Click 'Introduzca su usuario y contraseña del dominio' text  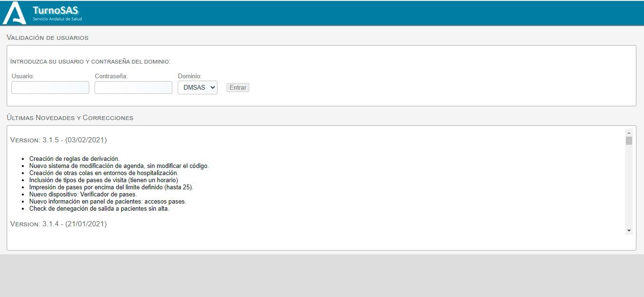click(90, 61)
